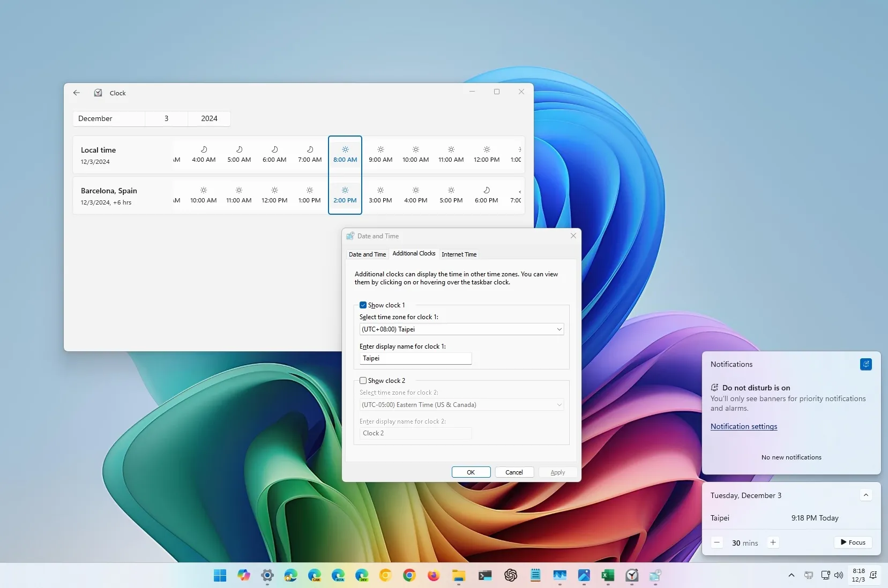This screenshot has height=588, width=888.
Task: Increase the focus session minutes
Action: (773, 542)
